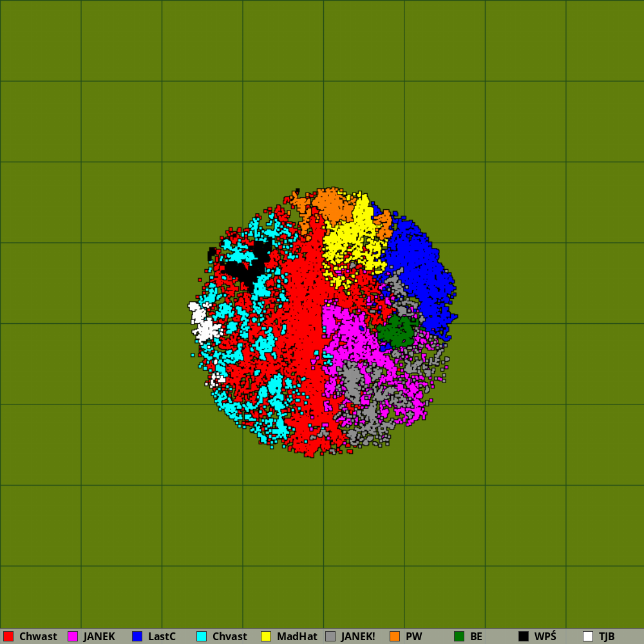
Task: Select the MadHat label in legend
Action: point(298,636)
